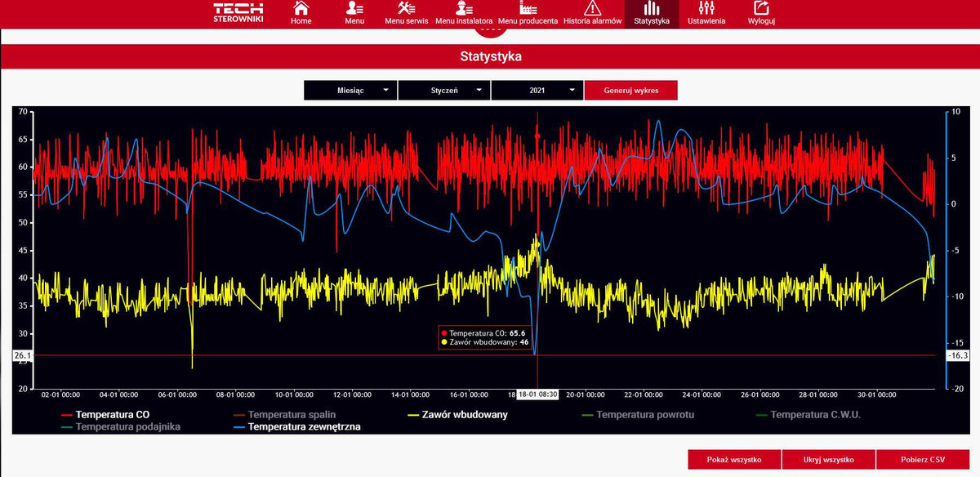Open Menu instalatora icon

(463, 8)
